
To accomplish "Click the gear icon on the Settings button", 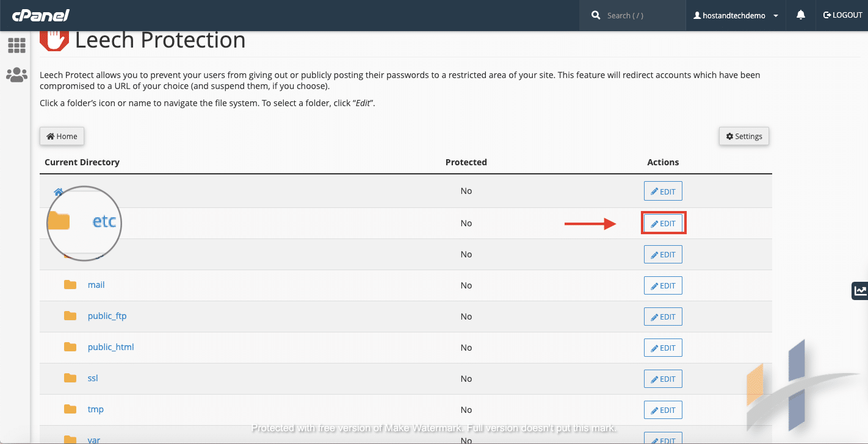I will (730, 136).
